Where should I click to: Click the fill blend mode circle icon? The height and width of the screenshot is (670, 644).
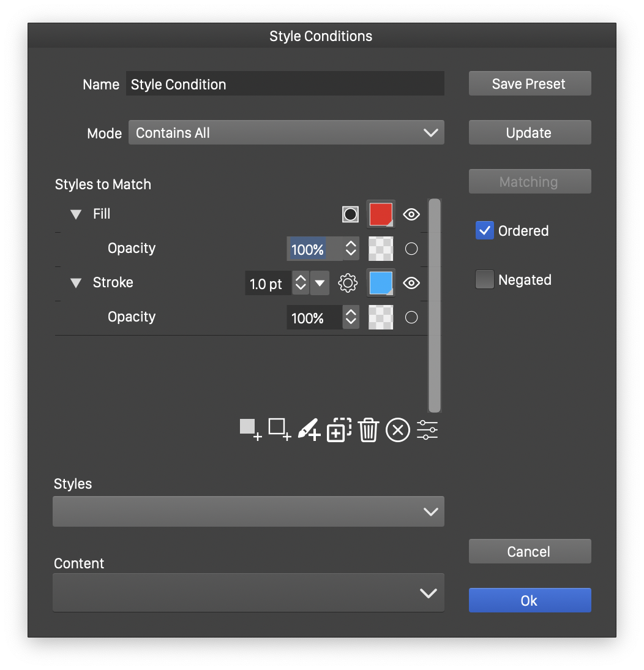pyautogui.click(x=350, y=214)
